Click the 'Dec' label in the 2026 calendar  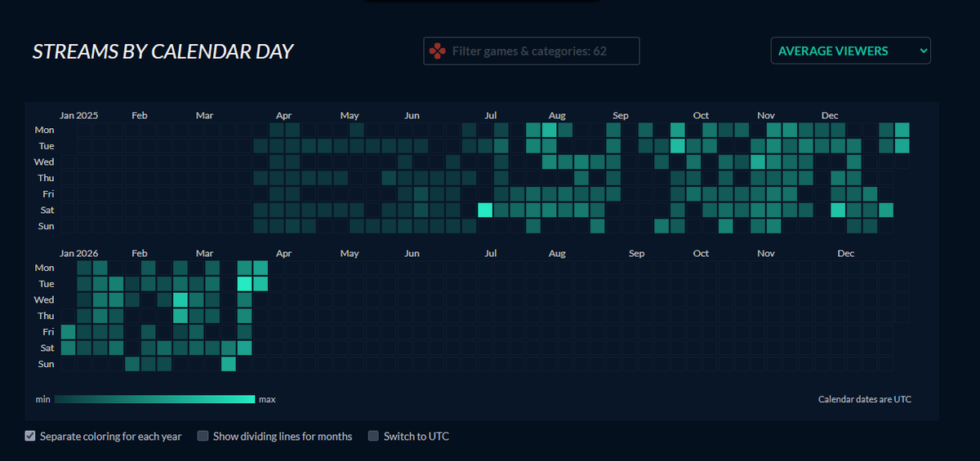846,254
